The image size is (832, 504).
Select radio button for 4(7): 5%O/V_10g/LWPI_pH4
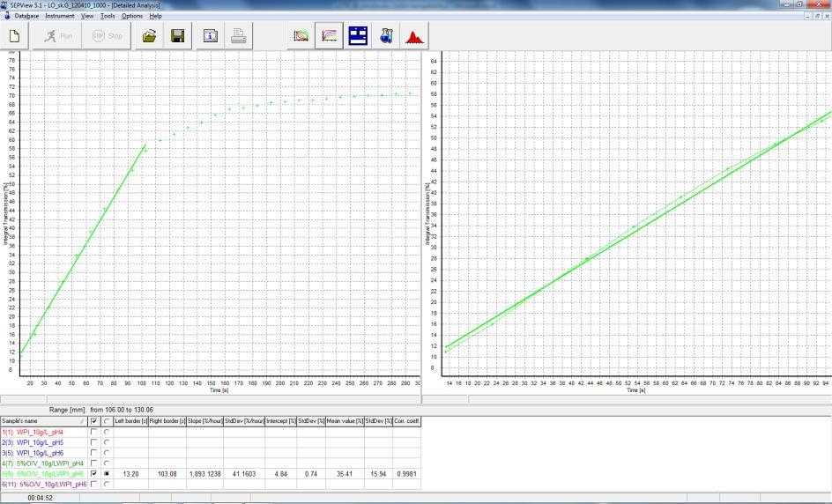click(x=107, y=463)
